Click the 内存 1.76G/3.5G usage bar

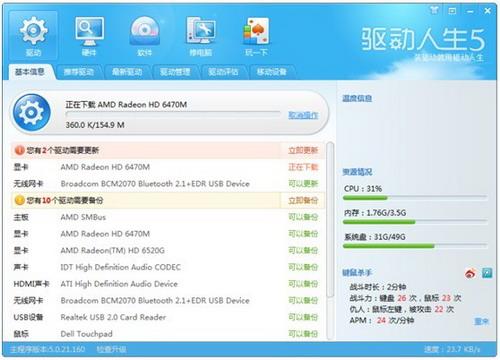(415, 222)
